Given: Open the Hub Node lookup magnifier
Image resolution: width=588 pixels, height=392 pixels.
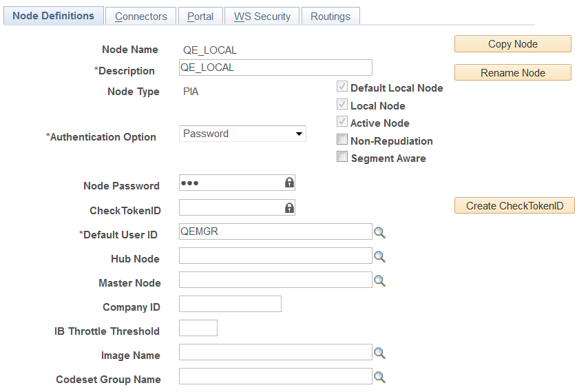Looking at the screenshot, I should [x=379, y=256].
